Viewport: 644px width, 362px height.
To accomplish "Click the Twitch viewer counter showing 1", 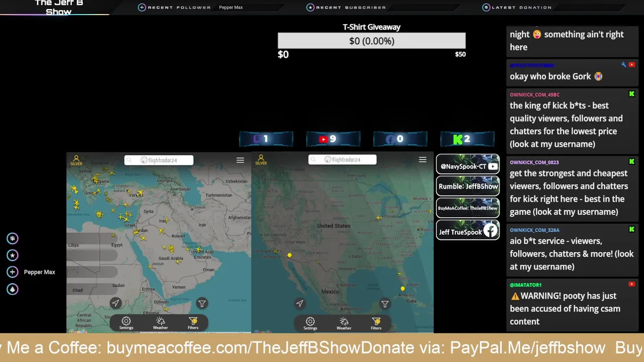I will (266, 139).
